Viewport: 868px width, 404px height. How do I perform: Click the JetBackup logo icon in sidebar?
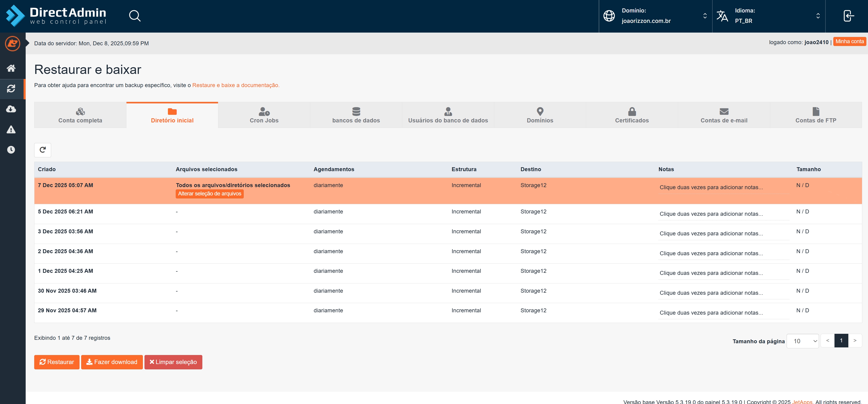pyautogui.click(x=12, y=44)
